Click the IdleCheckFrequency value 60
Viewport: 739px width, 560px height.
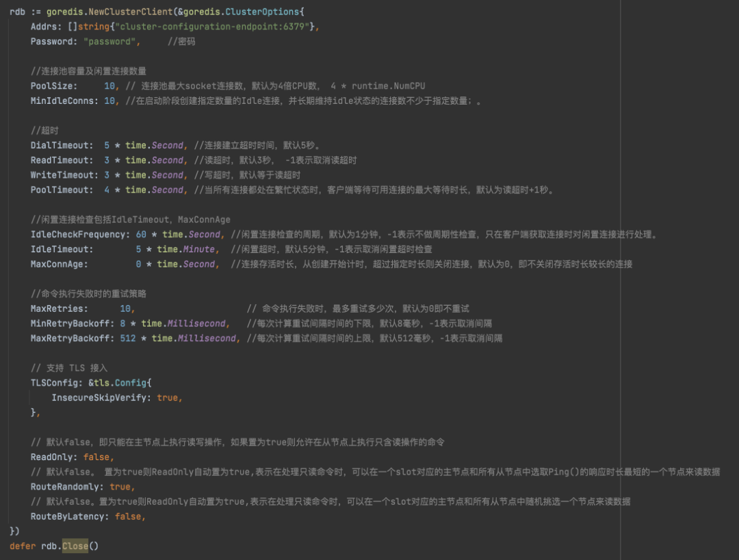pyautogui.click(x=142, y=234)
